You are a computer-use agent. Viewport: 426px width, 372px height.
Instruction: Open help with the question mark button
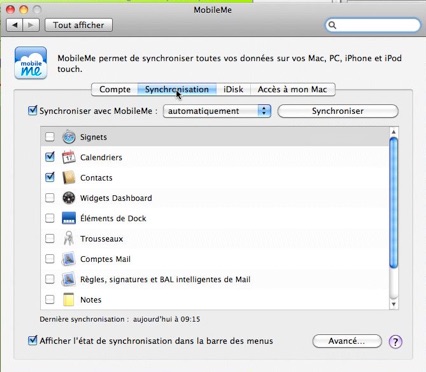click(x=395, y=341)
